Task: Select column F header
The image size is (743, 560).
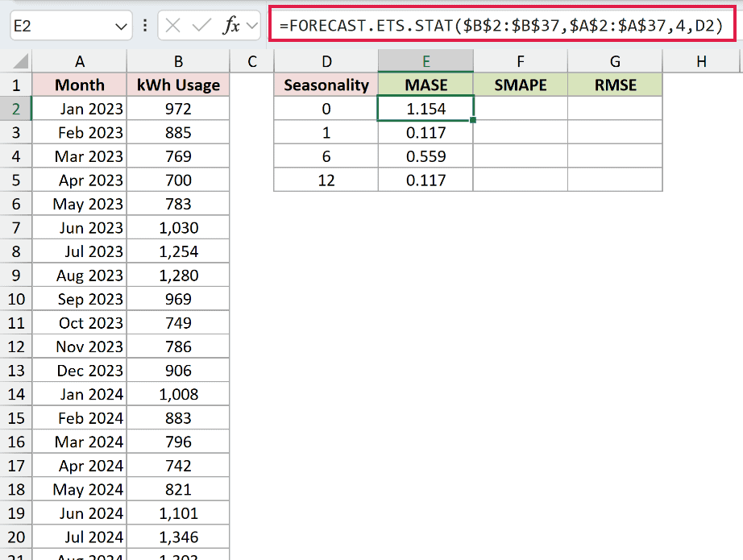Action: pos(521,61)
